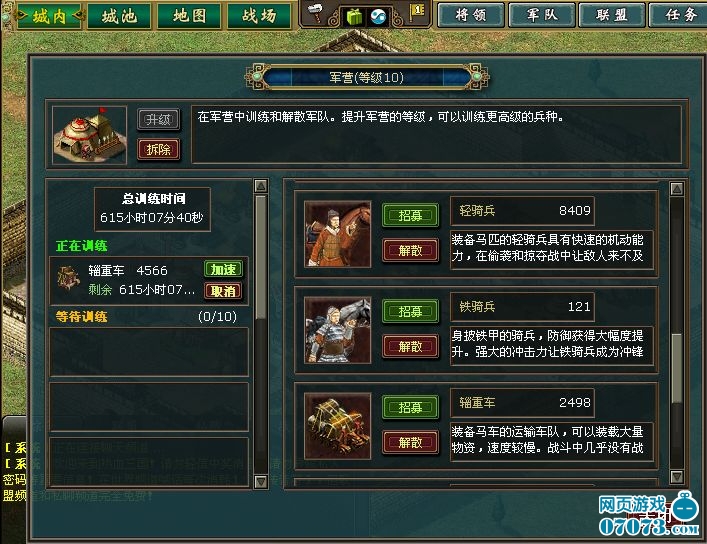Screen dimensions: 707x544
Task: Recruit light cavalry with 招募 button
Action: (410, 215)
